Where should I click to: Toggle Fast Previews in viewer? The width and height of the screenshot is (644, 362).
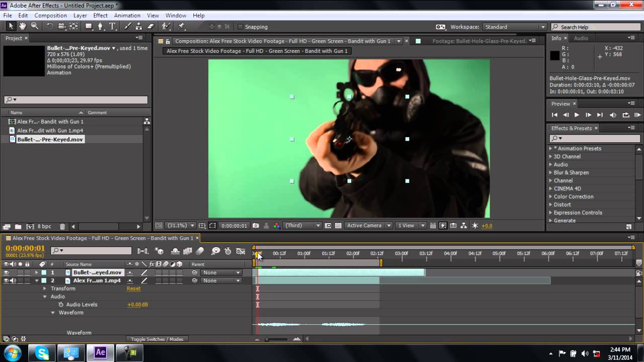443,226
